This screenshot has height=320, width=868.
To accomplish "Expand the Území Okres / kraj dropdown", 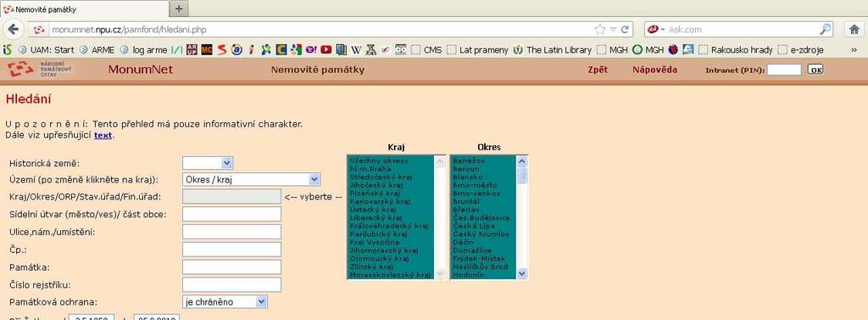I will point(251,179).
